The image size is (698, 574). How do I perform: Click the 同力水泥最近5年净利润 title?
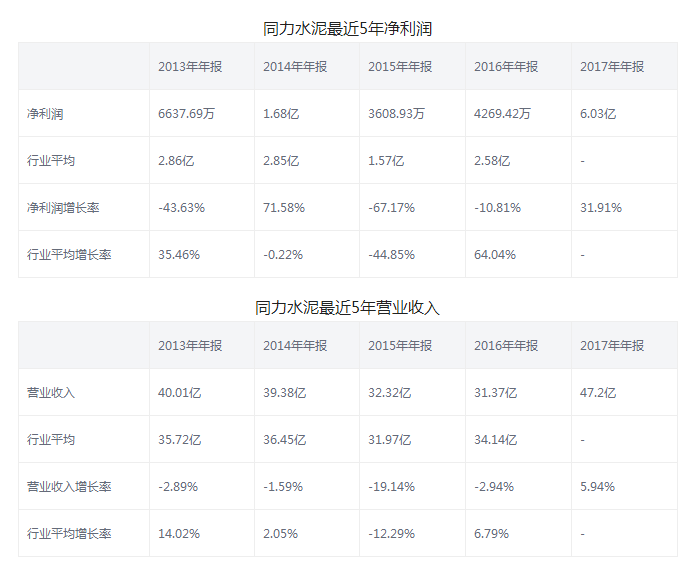348,29
